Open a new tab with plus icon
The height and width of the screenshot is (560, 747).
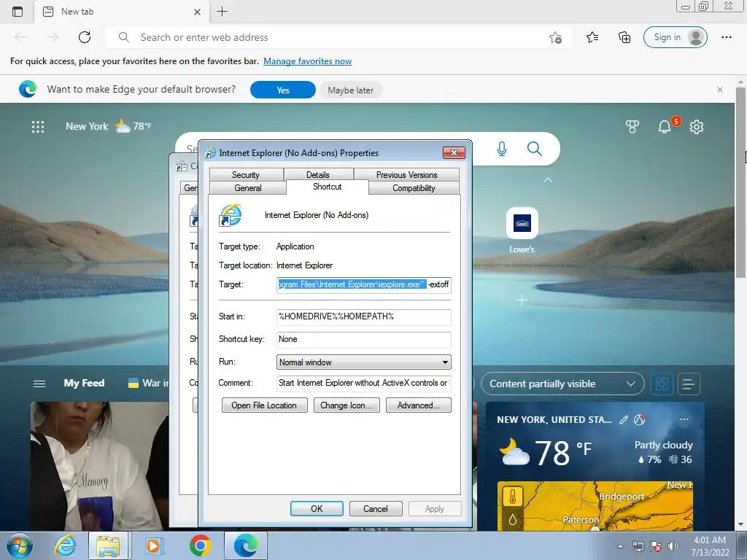(222, 12)
